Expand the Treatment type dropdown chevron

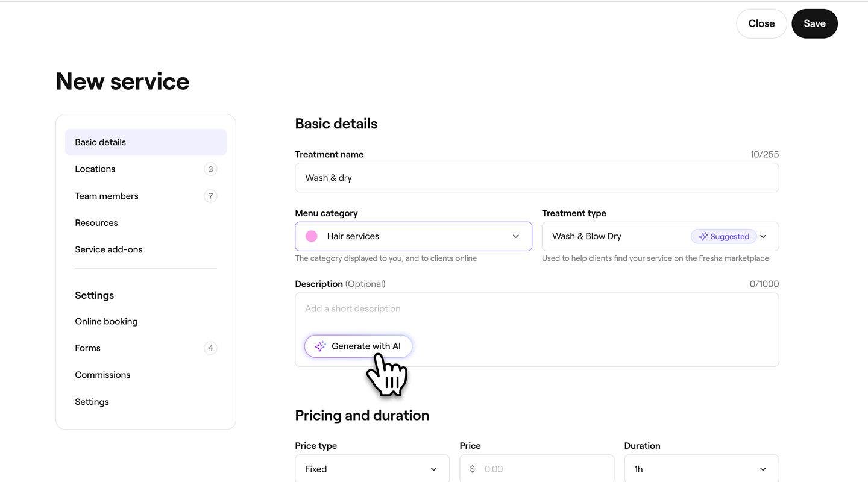click(763, 237)
